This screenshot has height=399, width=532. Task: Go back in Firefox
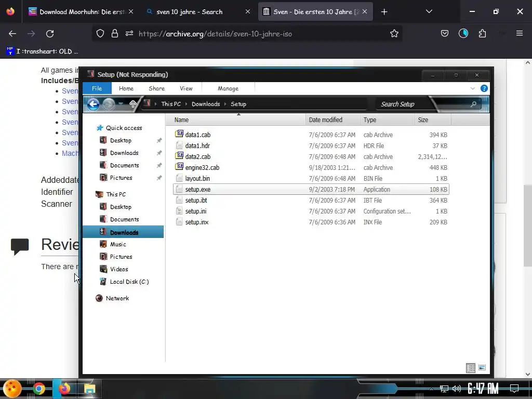(x=12, y=34)
